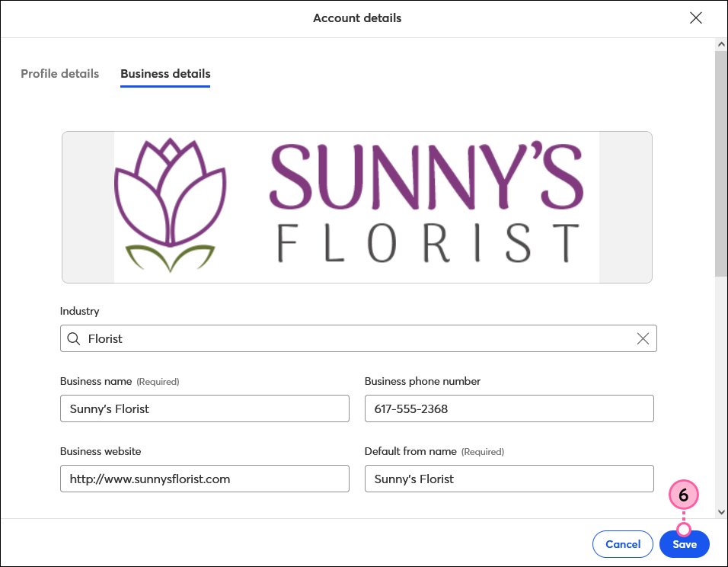728x567 pixels.
Task: Switch to the Profile details tab
Action: [60, 73]
